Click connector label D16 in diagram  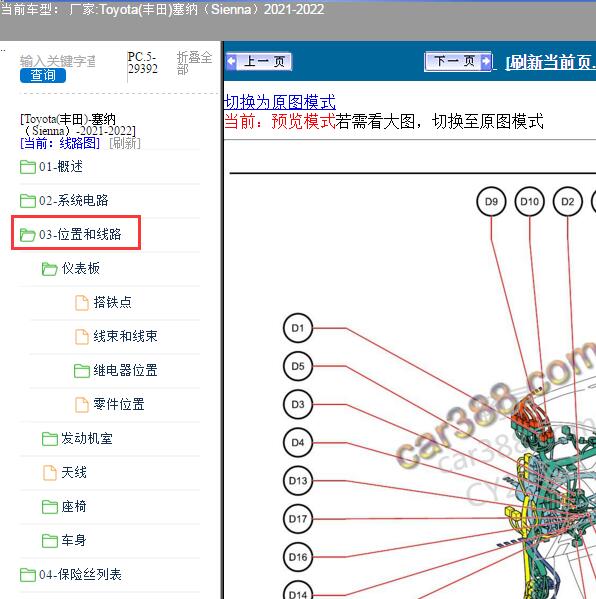[298, 557]
